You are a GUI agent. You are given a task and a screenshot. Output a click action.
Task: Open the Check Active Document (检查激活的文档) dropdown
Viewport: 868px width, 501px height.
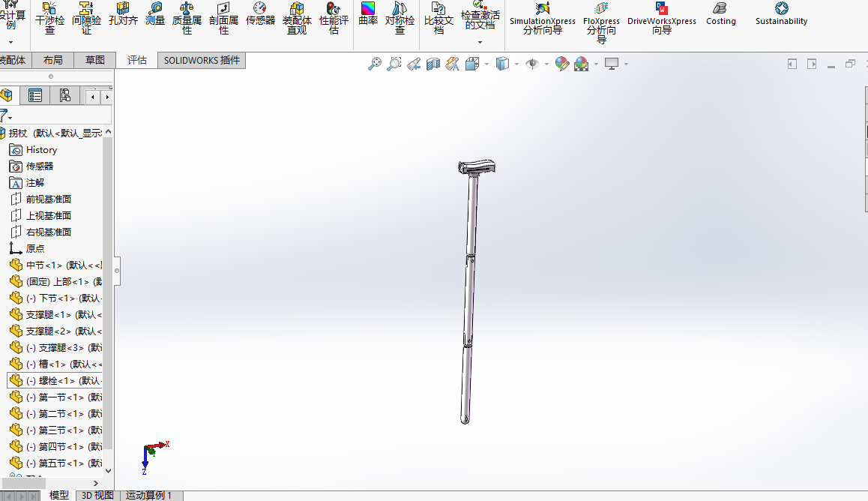pyautogui.click(x=480, y=42)
